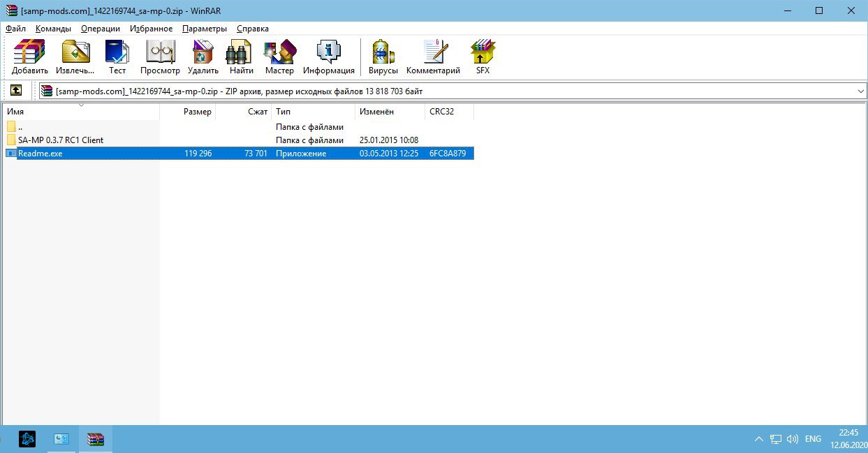Image resolution: width=868 pixels, height=453 pixels.
Task: Show hidden tray icons chevron
Action: coord(759,439)
